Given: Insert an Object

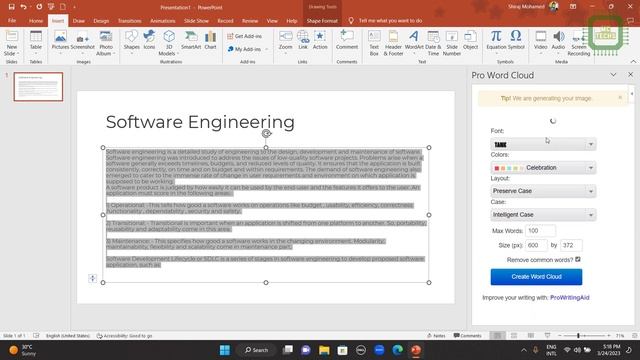Looking at the screenshot, I should (470, 41).
